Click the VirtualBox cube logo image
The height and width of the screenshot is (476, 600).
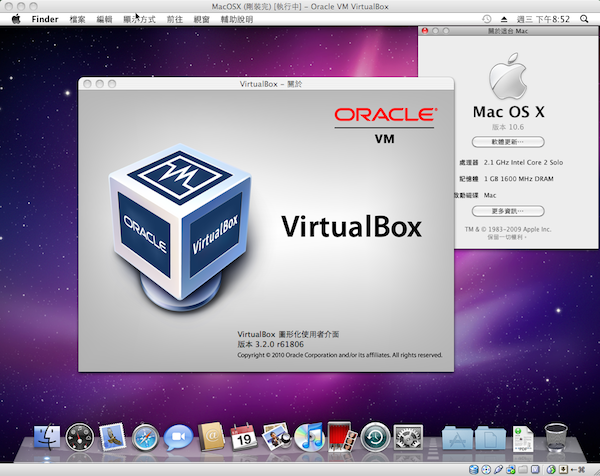pyautogui.click(x=180, y=228)
